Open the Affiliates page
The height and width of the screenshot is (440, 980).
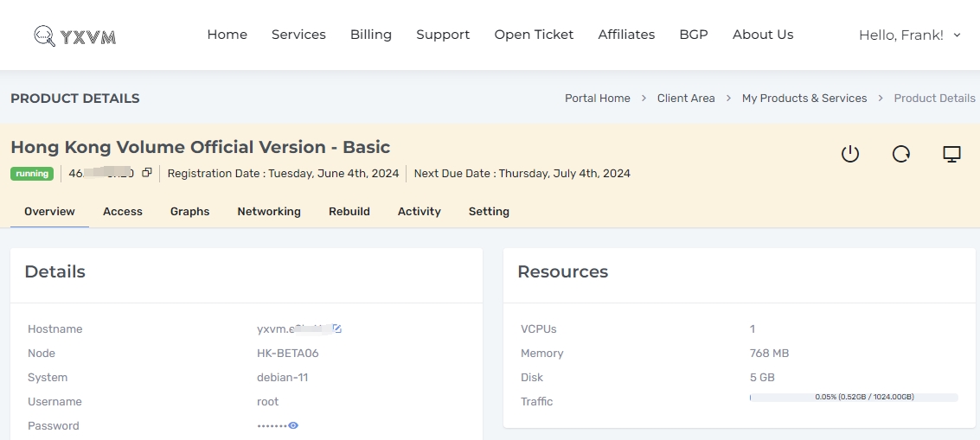click(626, 35)
